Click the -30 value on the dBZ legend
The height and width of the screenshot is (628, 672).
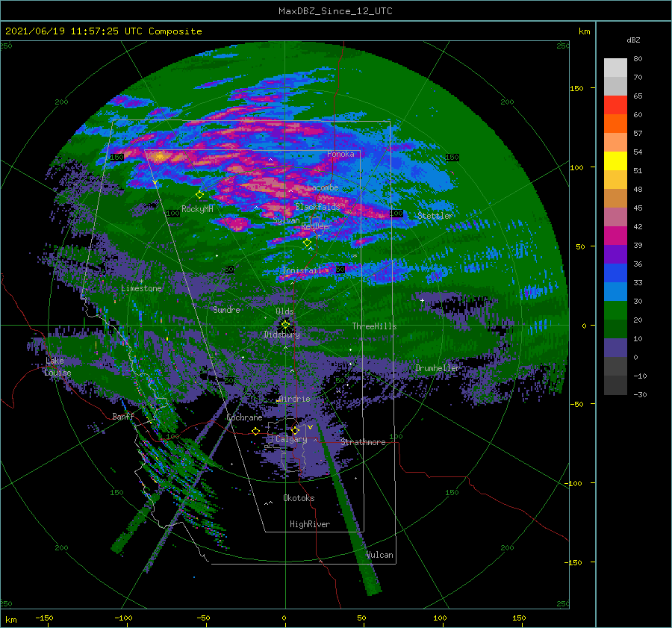[x=640, y=394]
